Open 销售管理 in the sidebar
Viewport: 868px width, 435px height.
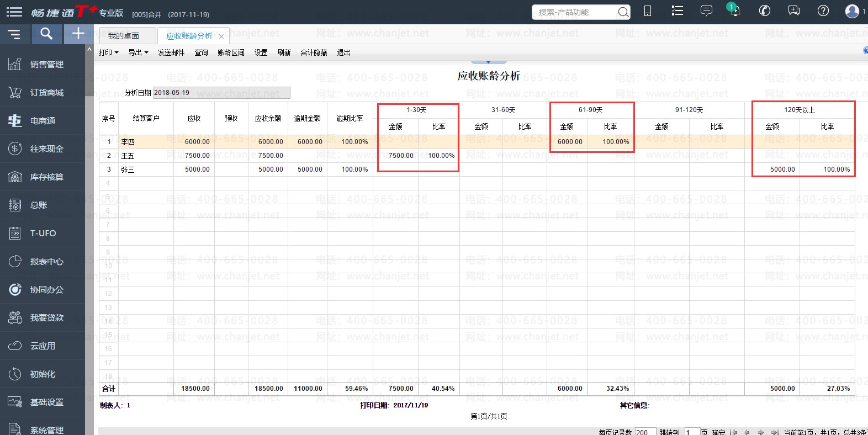coord(46,65)
